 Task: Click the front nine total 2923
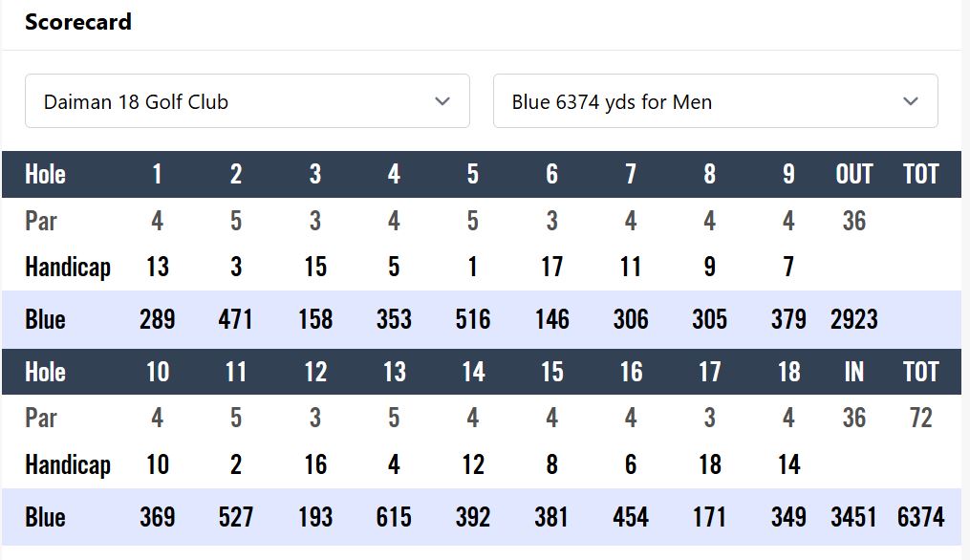(x=853, y=319)
